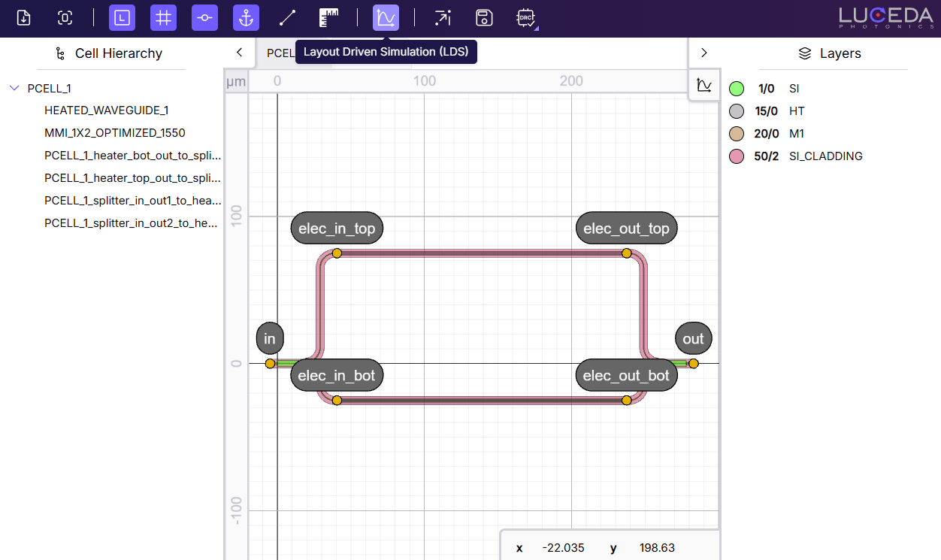Click the green SI layer swatch
This screenshot has width=941, height=560.
tap(737, 89)
